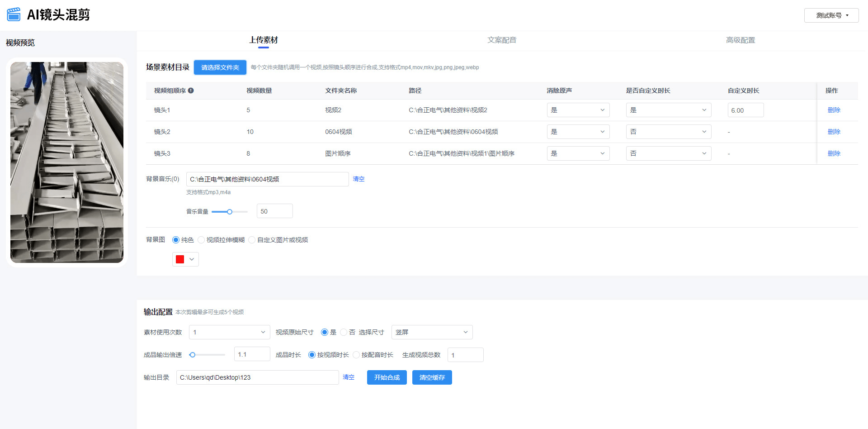Clear the 背景音乐 path with 清空

pos(359,179)
